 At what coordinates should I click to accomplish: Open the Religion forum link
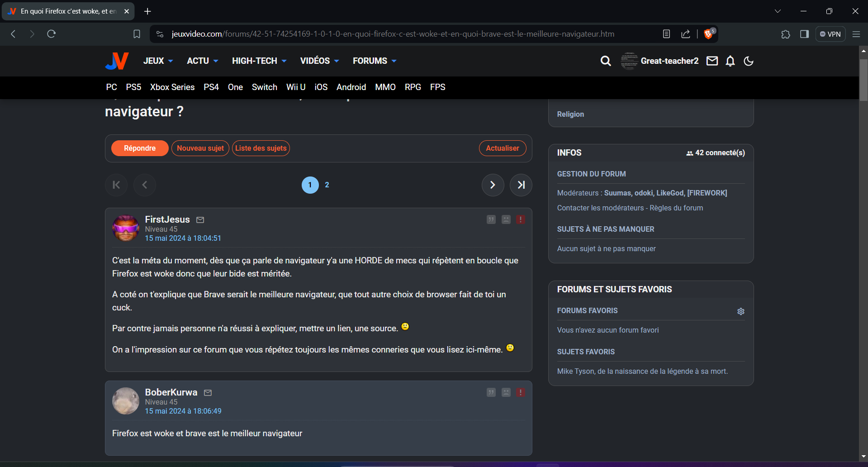point(570,114)
